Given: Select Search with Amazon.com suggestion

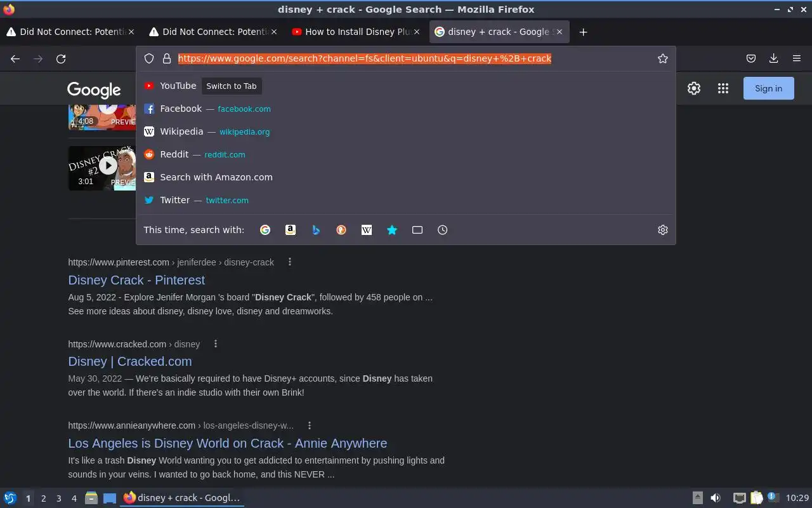Looking at the screenshot, I should 406,177.
